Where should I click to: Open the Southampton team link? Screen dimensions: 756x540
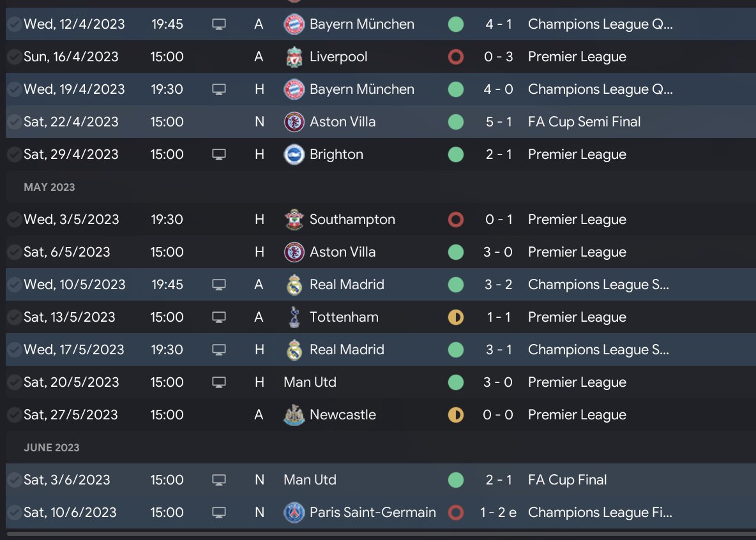tap(352, 220)
